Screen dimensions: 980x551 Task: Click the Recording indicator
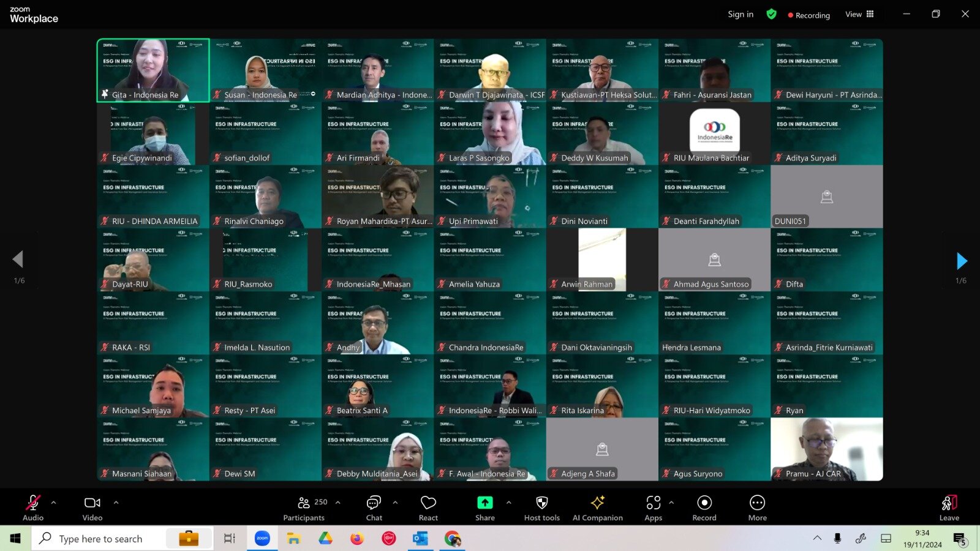point(809,15)
